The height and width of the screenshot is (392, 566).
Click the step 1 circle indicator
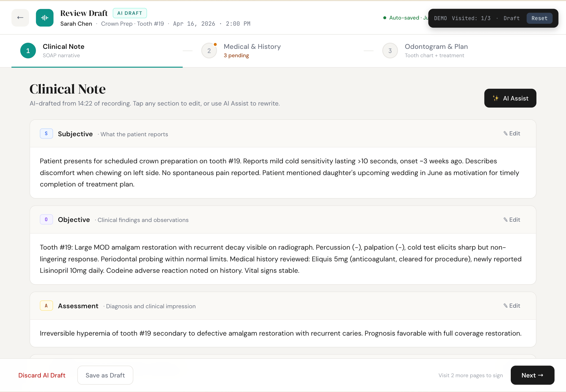pyautogui.click(x=28, y=51)
